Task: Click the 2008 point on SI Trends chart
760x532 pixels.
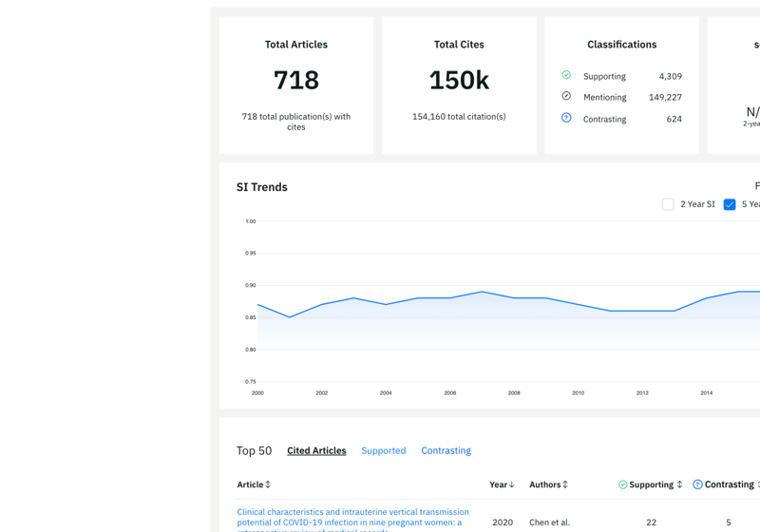Action: pyautogui.click(x=514, y=297)
